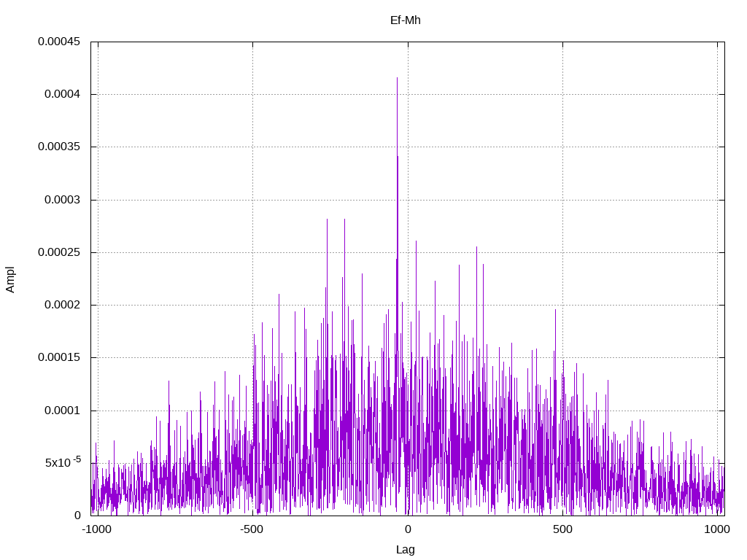This screenshot has height=560, width=747.
Task: Click the 0.00045 y-axis tick label
Action: point(59,42)
